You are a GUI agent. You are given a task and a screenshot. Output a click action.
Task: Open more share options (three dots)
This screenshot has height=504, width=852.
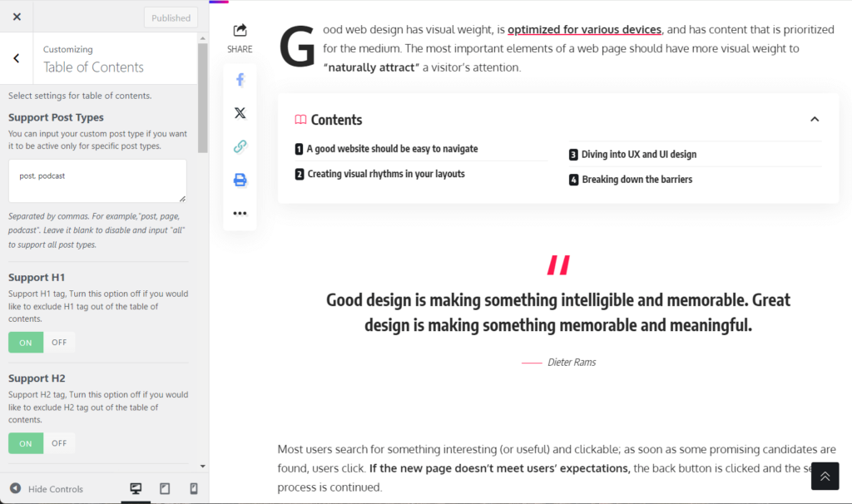point(240,214)
